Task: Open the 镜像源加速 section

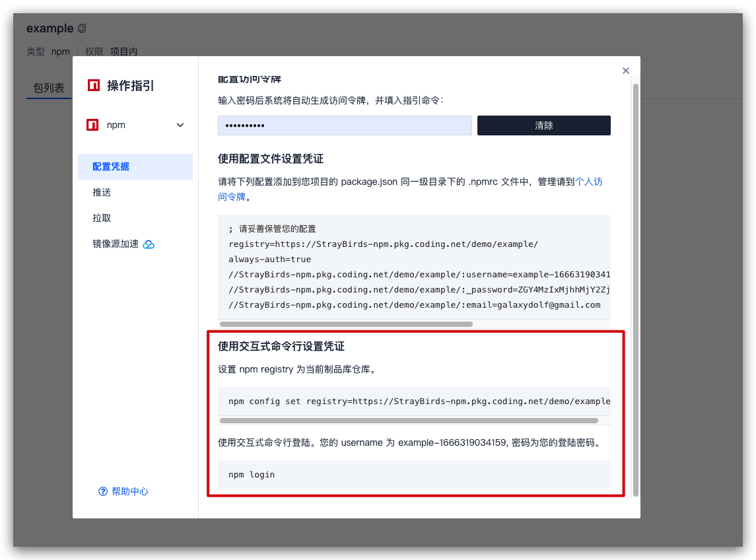Action: [x=116, y=244]
